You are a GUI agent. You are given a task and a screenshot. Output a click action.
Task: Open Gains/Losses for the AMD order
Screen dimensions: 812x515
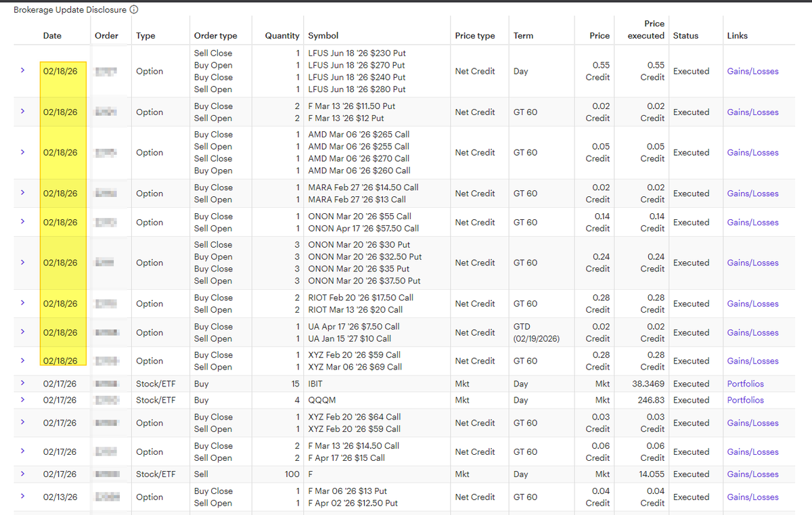tap(752, 152)
